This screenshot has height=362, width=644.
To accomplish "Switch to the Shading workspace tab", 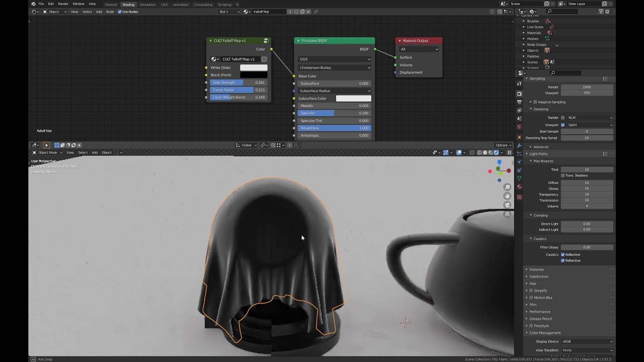I will tap(128, 4).
